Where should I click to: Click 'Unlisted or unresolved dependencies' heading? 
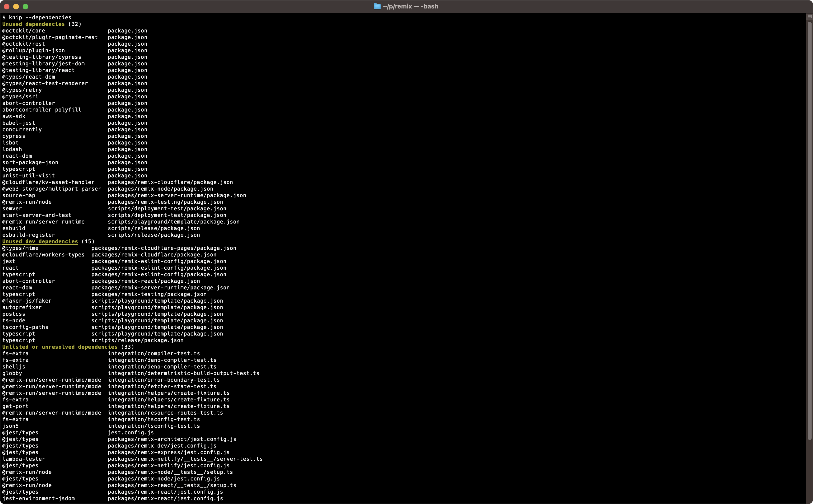(60, 347)
